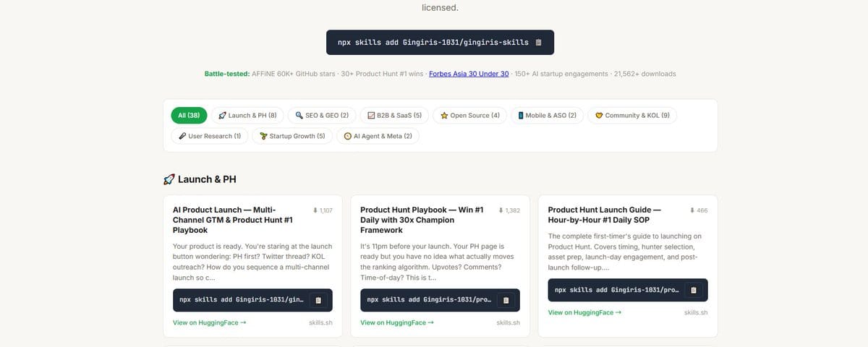Copy command in AI Product Launch card

coord(318,300)
